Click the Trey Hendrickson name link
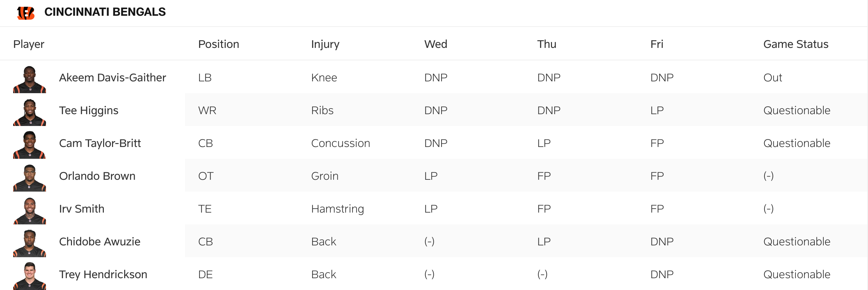This screenshot has height=290, width=868. [x=103, y=275]
